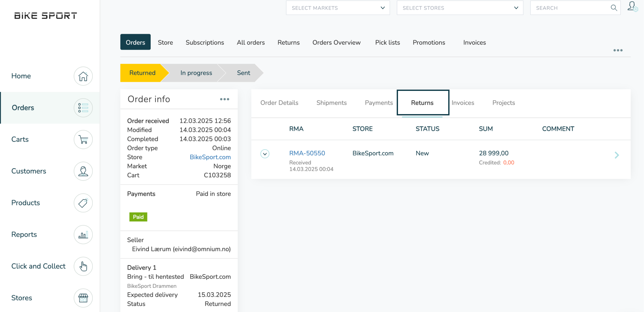Screen dimensions: 644x312
Task: Open the Orders Overview tab
Action: pyautogui.click(x=336, y=43)
